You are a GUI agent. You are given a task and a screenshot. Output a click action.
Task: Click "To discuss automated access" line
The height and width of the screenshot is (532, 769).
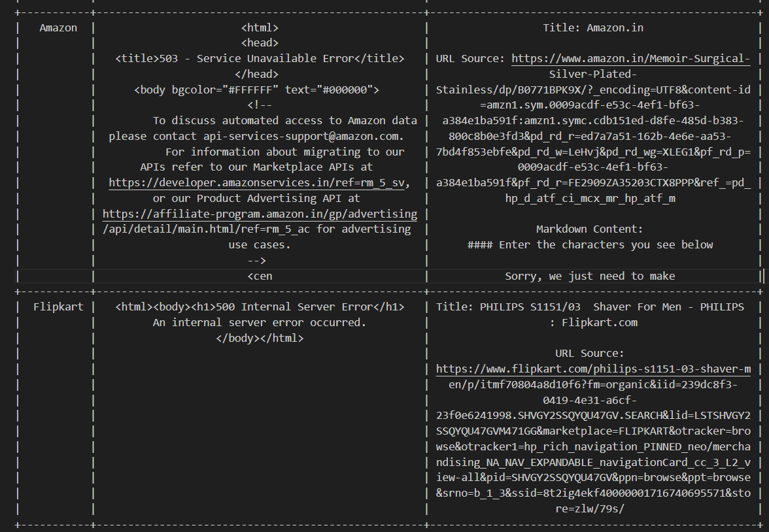pos(284,121)
